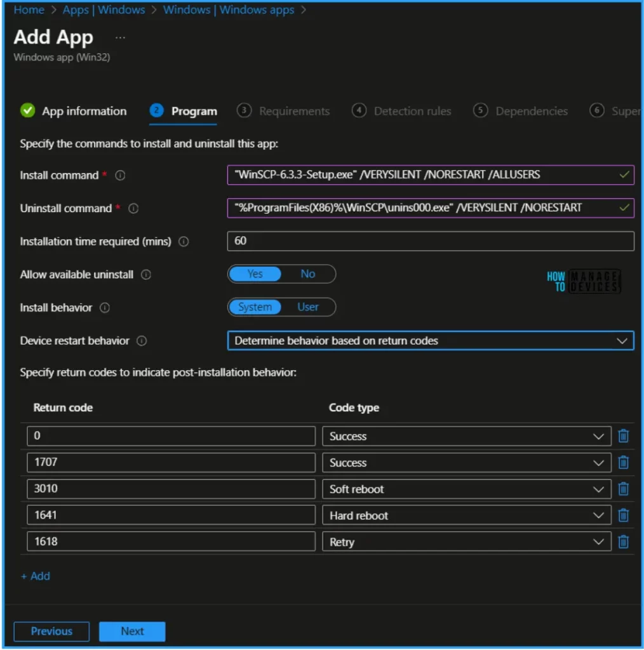This screenshot has width=644, height=650.
Task: Delete the return code 3010 row
Action: tap(623, 489)
